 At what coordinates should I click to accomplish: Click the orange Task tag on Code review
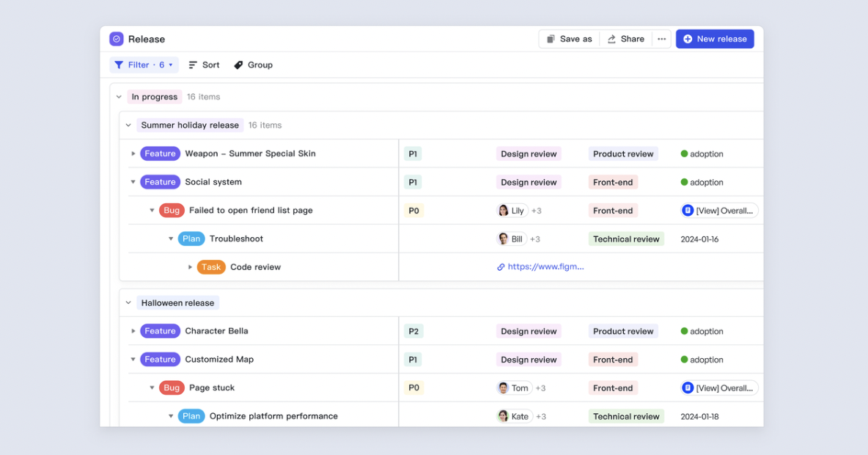click(x=211, y=267)
